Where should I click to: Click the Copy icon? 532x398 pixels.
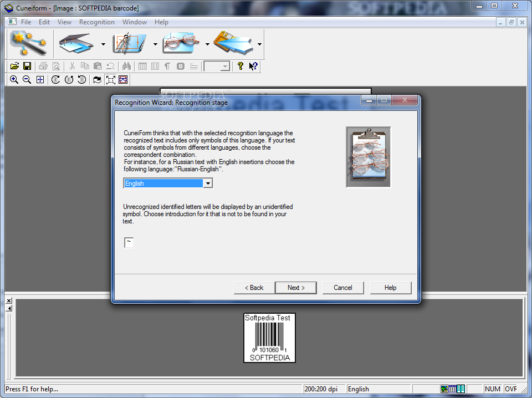pos(85,66)
